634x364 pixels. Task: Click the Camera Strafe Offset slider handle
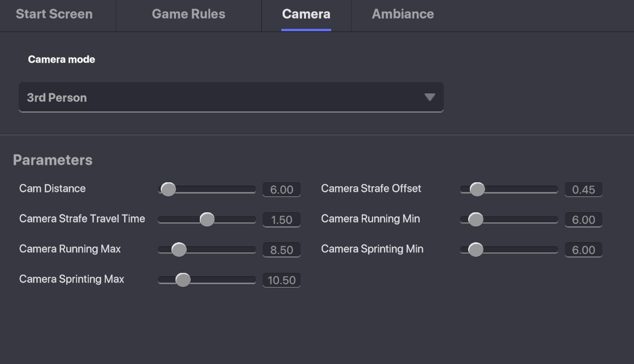(477, 189)
